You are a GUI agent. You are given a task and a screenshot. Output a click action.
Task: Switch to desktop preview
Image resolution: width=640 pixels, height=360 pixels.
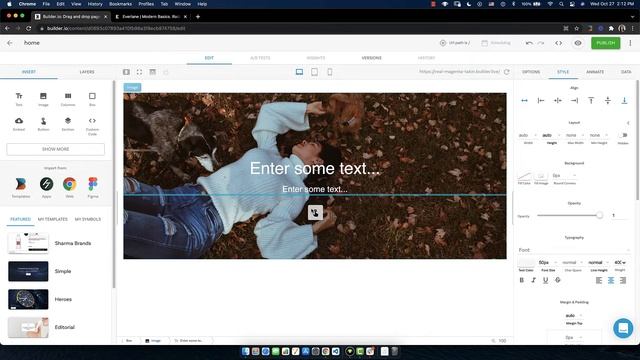click(x=299, y=72)
